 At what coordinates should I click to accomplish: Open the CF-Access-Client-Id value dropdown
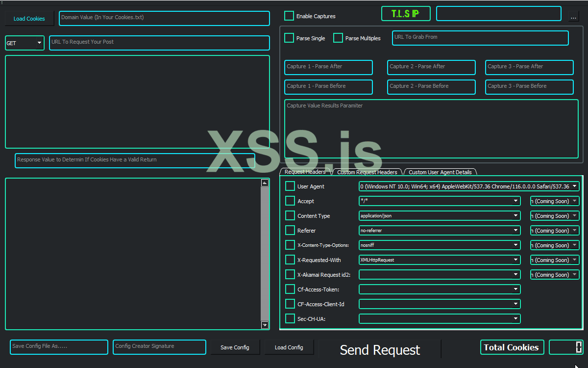(440, 304)
